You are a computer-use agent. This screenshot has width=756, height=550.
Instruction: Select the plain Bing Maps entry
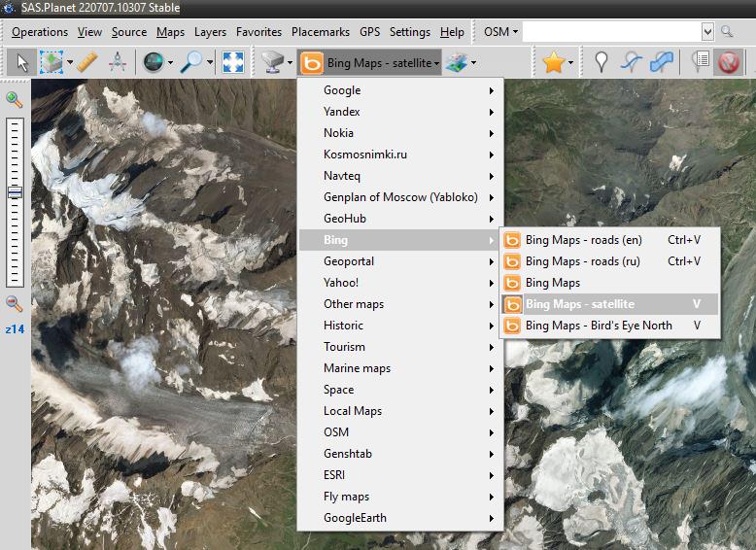pos(610,283)
